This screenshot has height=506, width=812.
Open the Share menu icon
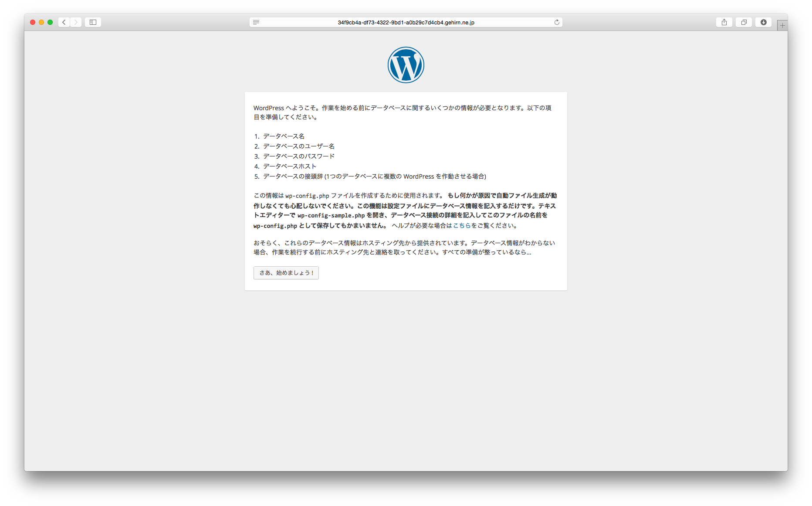pos(724,22)
